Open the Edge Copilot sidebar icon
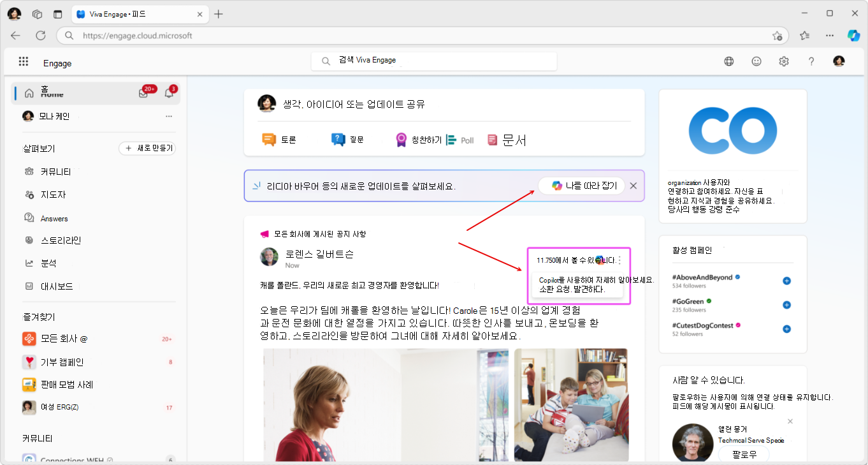The image size is (868, 465). click(x=853, y=36)
